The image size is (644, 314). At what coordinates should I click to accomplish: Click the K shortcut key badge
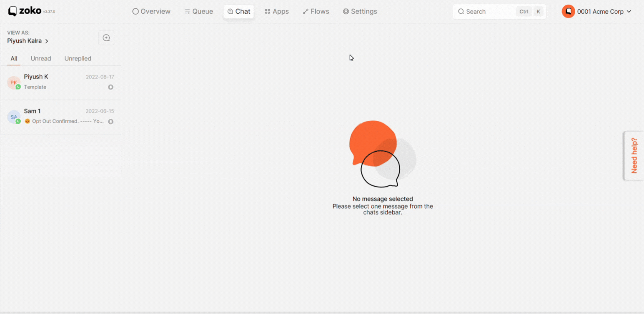point(539,12)
